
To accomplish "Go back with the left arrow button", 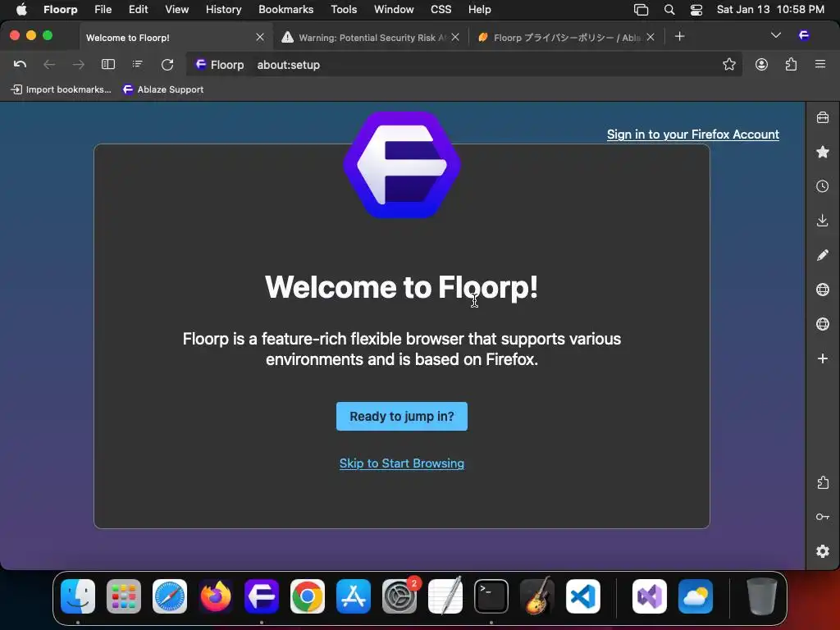I will click(49, 64).
